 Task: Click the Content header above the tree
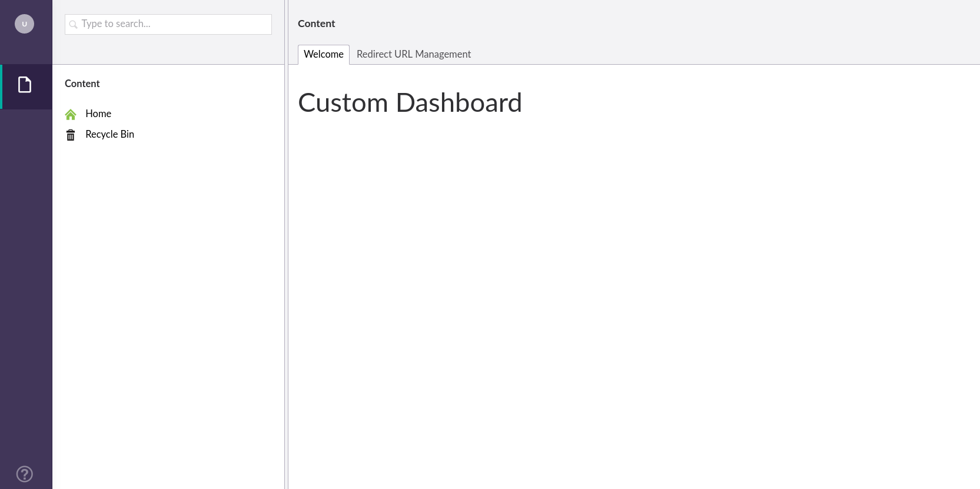(82, 84)
